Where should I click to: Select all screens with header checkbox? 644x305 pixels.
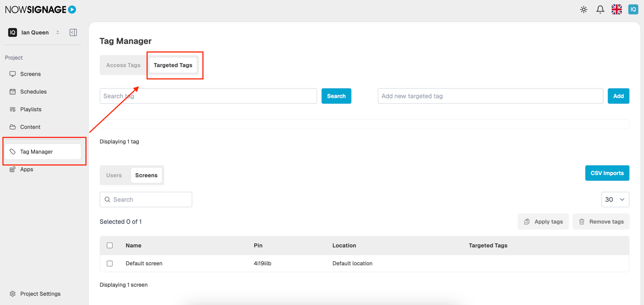pyautogui.click(x=110, y=245)
